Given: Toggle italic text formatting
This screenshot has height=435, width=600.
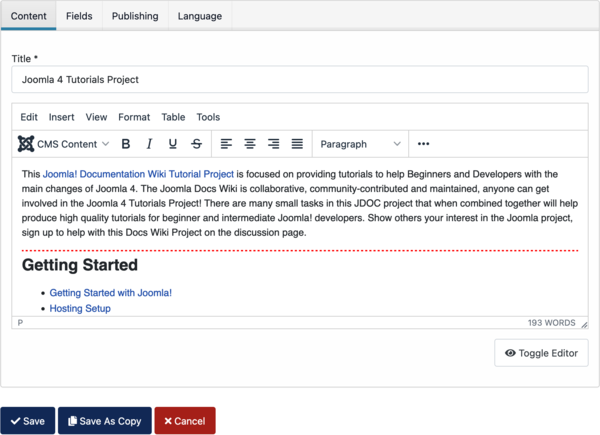Looking at the screenshot, I should [149, 144].
